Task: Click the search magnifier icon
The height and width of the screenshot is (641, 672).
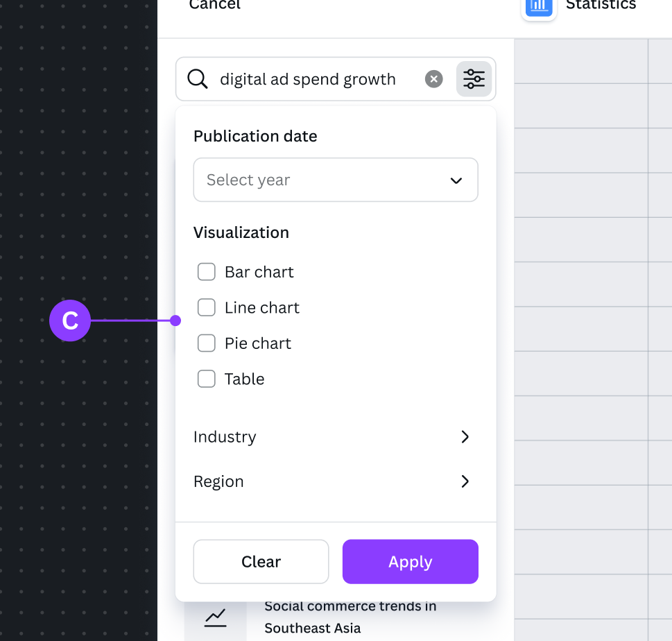Action: pos(198,79)
